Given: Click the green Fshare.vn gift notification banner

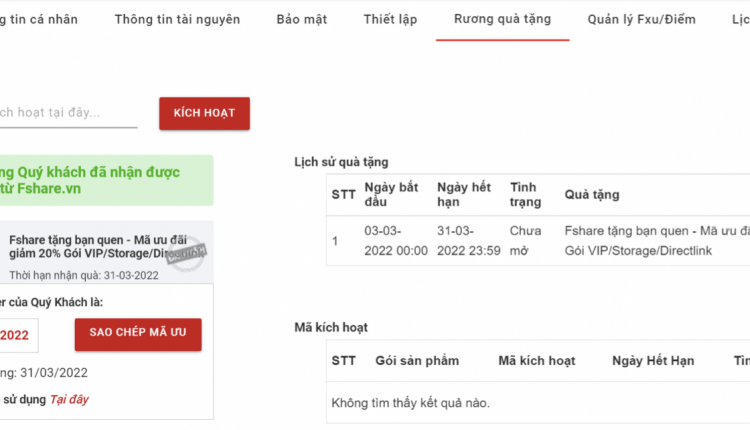Looking at the screenshot, I should [x=106, y=180].
